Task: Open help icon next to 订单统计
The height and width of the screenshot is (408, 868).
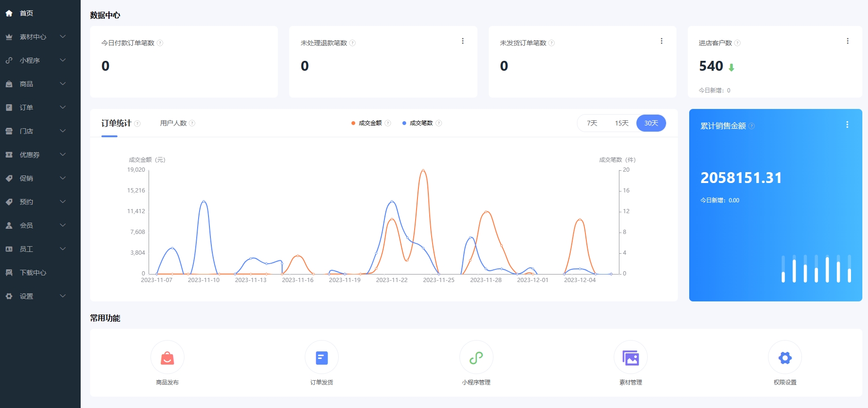Action: tap(137, 124)
